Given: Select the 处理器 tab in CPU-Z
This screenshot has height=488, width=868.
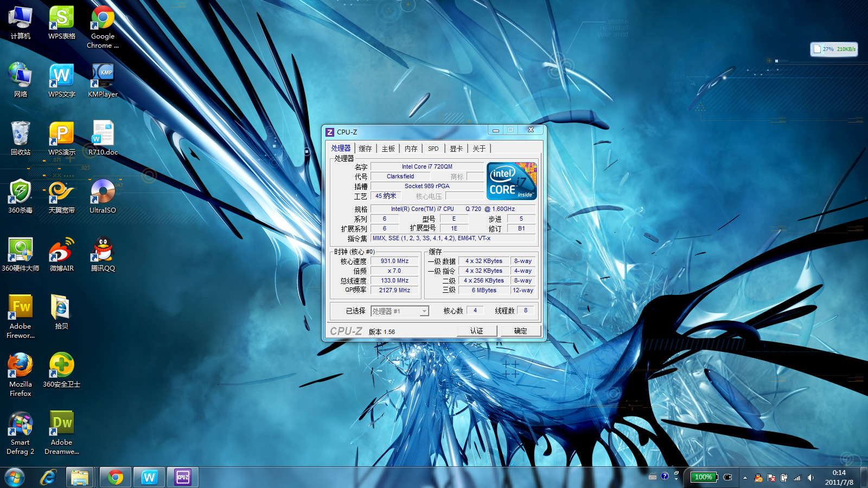Looking at the screenshot, I should pyautogui.click(x=341, y=148).
